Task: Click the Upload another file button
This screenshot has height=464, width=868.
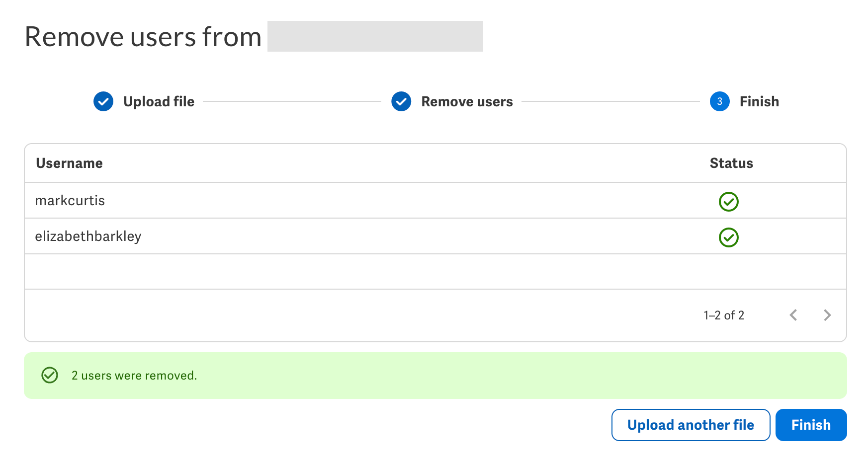Action: pyautogui.click(x=691, y=425)
